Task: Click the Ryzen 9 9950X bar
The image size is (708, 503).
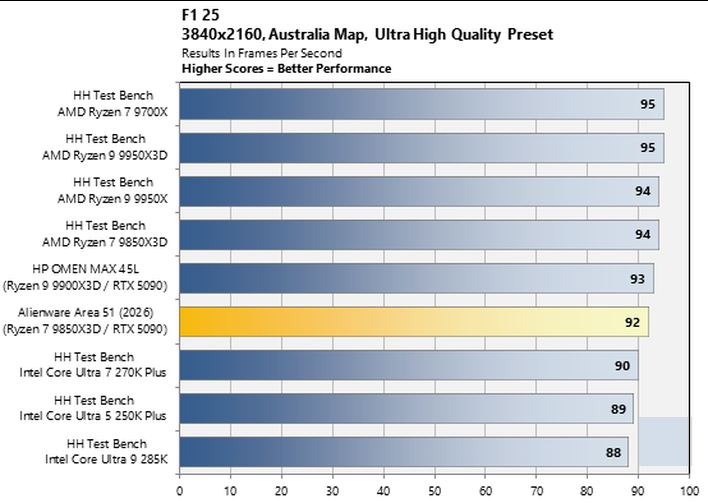Action: click(419, 191)
